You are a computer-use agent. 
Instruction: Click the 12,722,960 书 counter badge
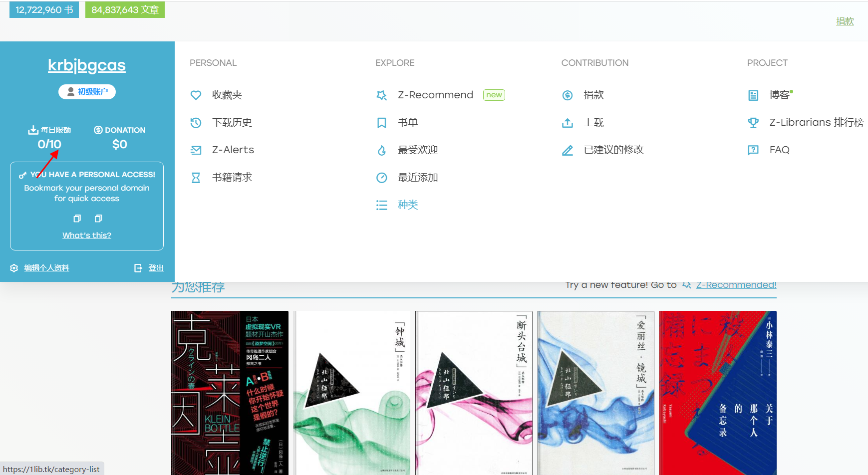tap(44, 10)
